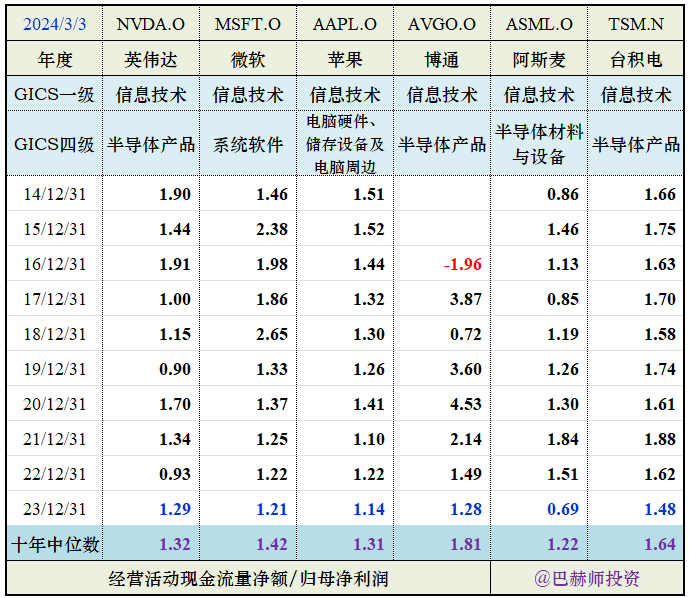Click the 22/12/31 row label

coord(54,474)
